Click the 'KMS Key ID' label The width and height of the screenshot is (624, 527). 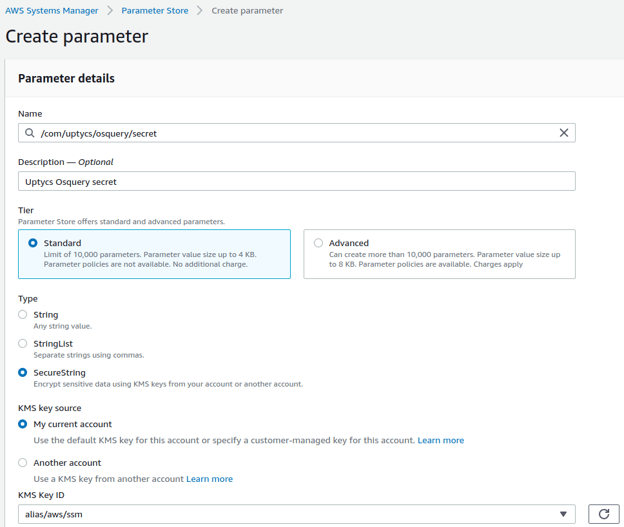coord(41,495)
